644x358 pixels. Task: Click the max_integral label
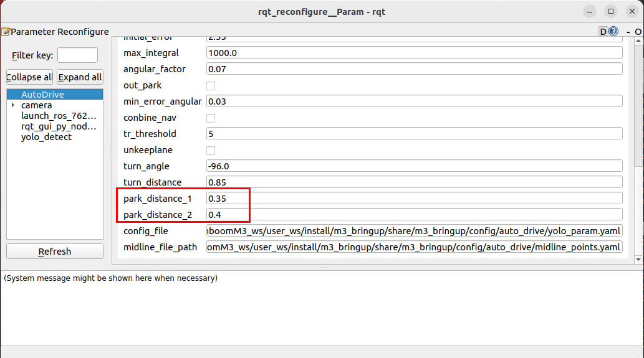tap(151, 53)
